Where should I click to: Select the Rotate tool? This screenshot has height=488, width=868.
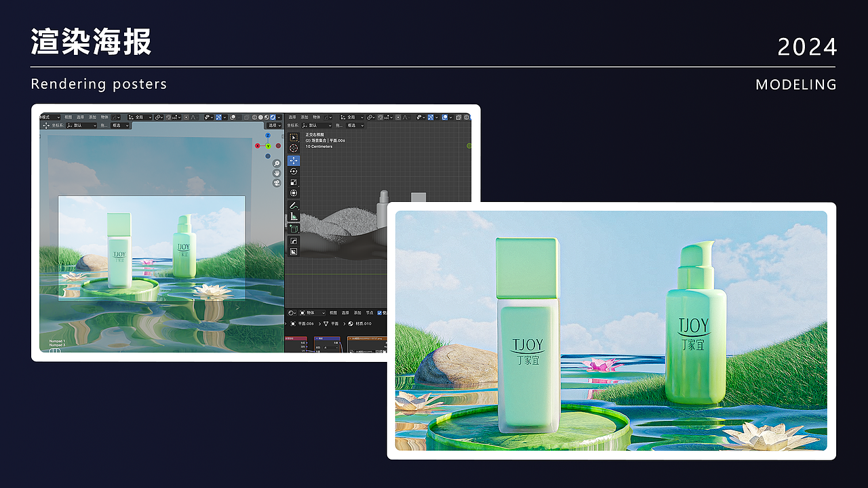tap(294, 171)
